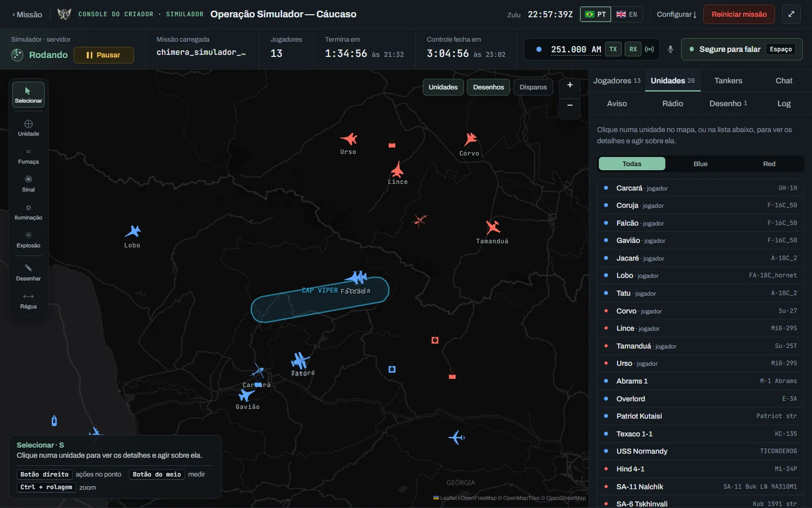Click the Reiniciar missão button
The width and height of the screenshot is (812, 508).
pos(739,14)
